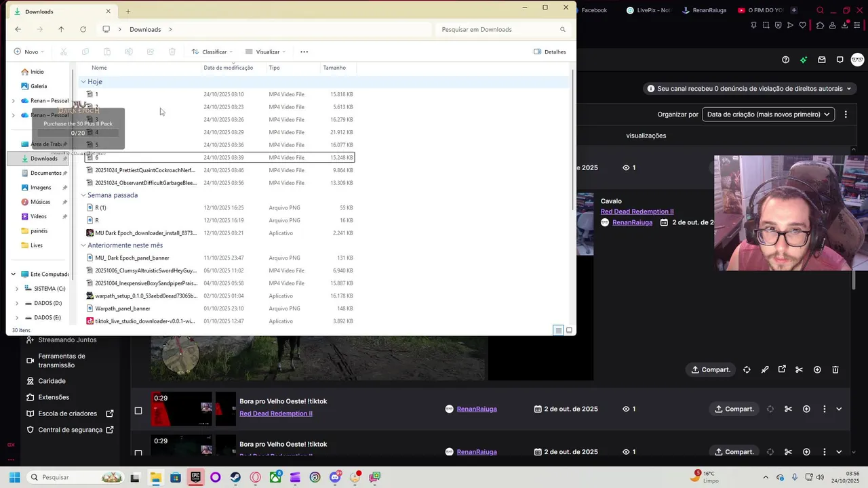Screen dimensions: 868x488
Task: Collapse Anteriormente neste mês group
Action: (83, 245)
